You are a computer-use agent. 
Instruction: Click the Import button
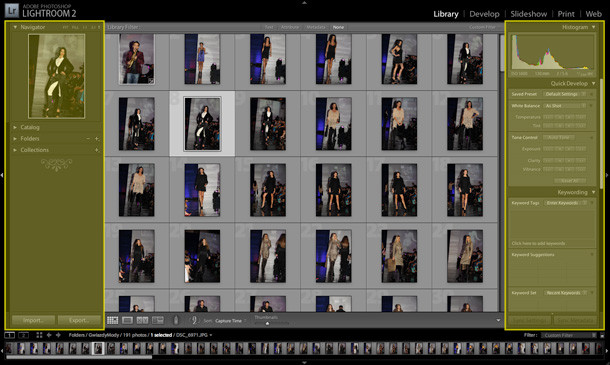[33, 320]
